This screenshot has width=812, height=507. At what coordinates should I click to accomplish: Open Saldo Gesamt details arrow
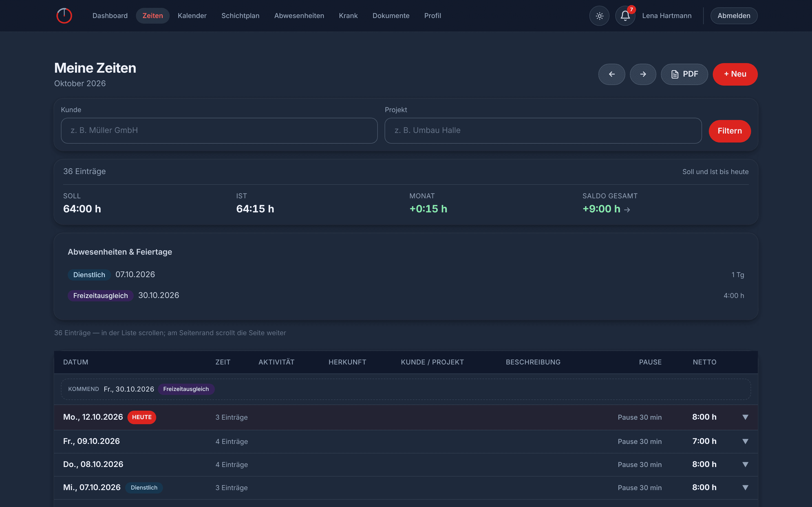[x=627, y=210]
